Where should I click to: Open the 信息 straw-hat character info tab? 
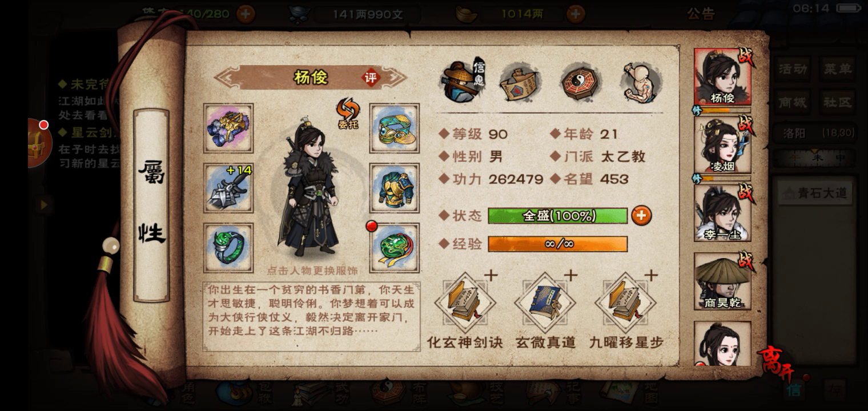point(462,82)
